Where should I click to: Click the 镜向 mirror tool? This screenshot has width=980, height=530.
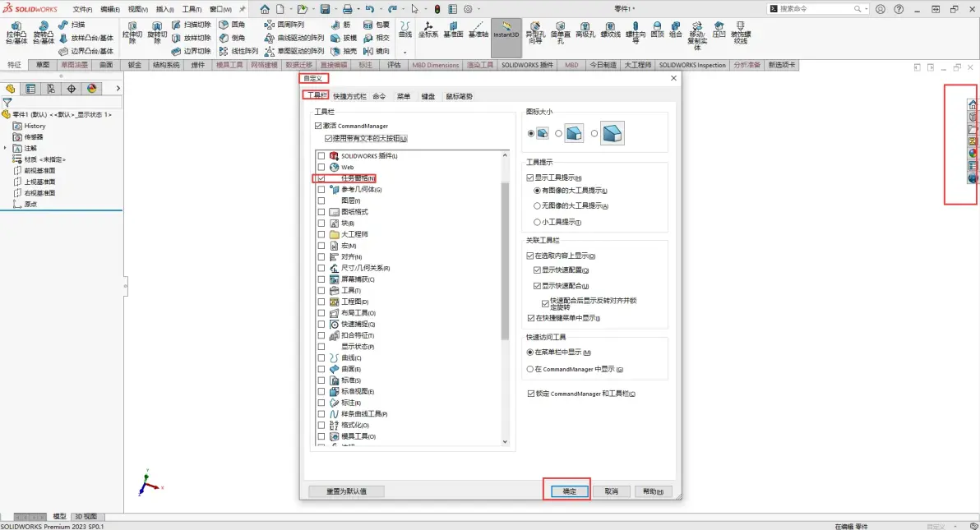[x=377, y=51]
